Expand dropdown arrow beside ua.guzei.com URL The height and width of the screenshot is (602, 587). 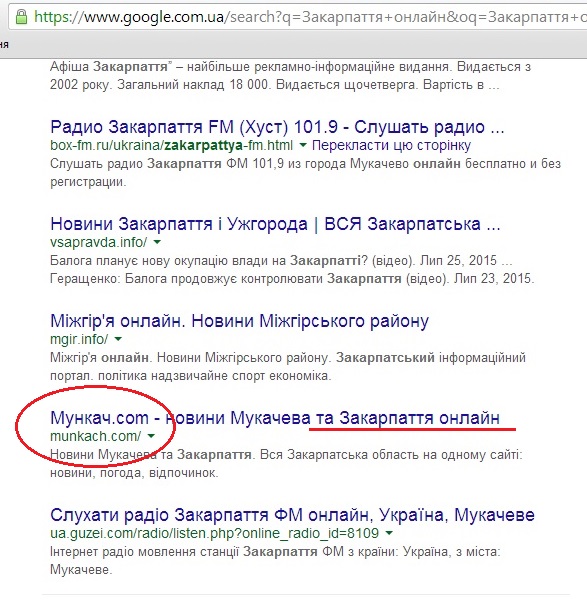coord(389,533)
